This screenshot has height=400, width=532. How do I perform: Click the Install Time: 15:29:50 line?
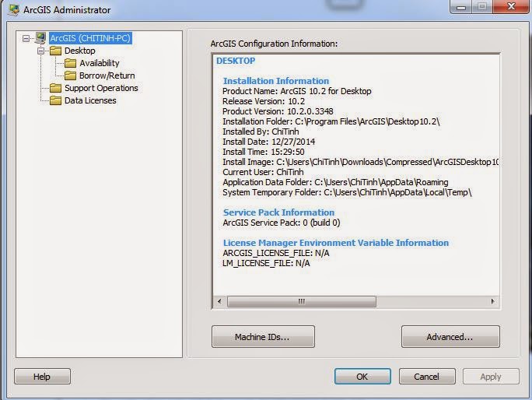264,152
